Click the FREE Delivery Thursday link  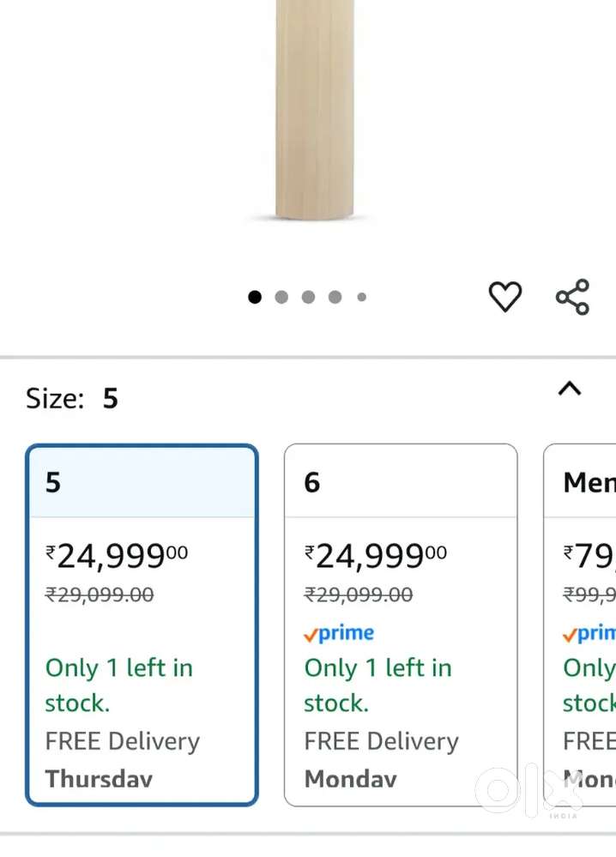click(122, 758)
